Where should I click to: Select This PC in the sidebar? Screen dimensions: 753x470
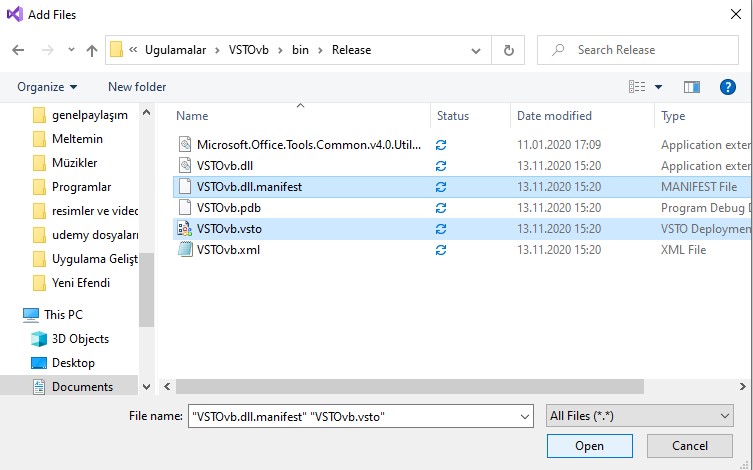click(63, 315)
